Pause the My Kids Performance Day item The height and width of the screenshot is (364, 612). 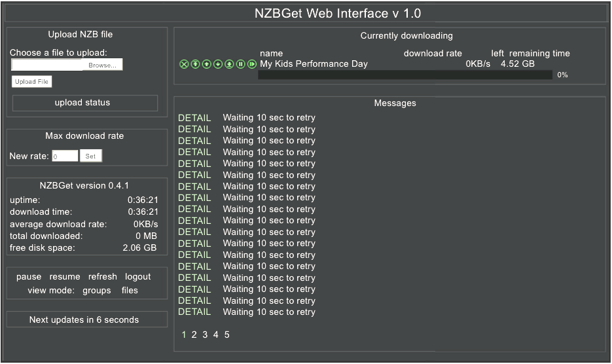(x=240, y=64)
